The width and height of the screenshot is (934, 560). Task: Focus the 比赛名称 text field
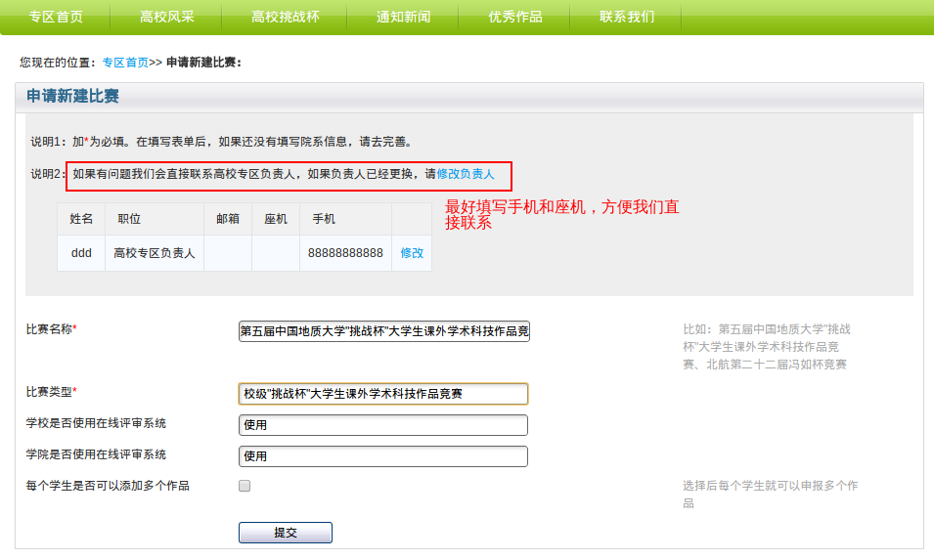pos(384,331)
